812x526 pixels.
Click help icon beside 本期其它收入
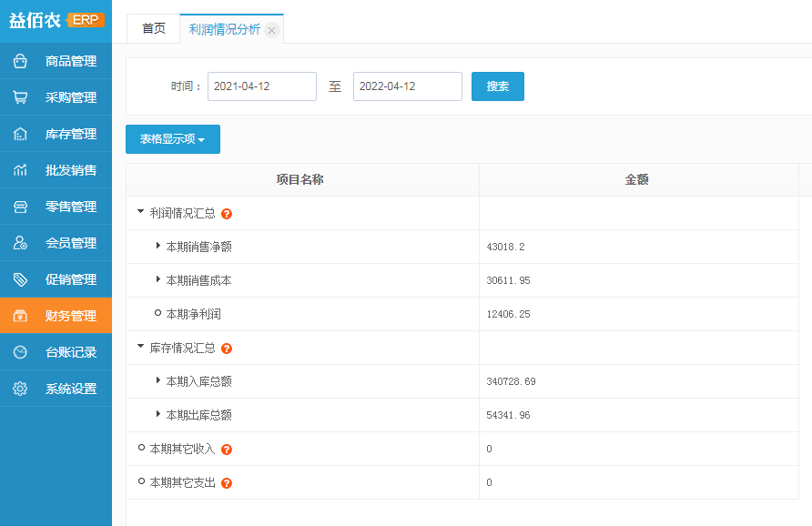click(227, 450)
